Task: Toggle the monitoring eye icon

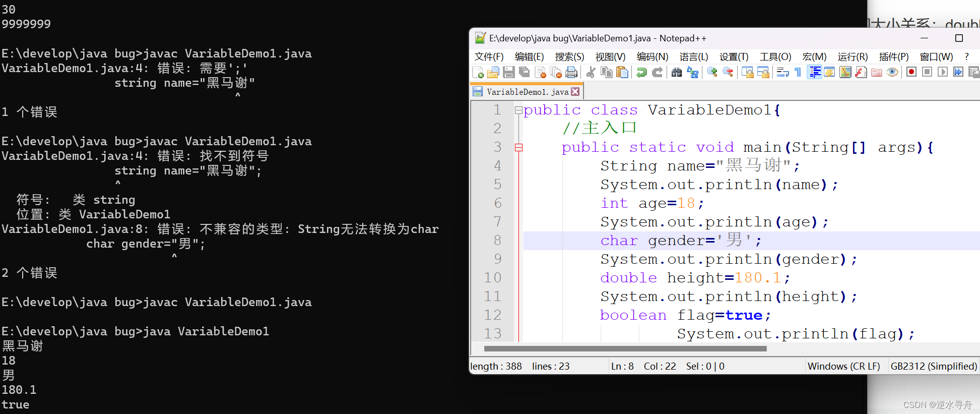Action: (x=892, y=73)
